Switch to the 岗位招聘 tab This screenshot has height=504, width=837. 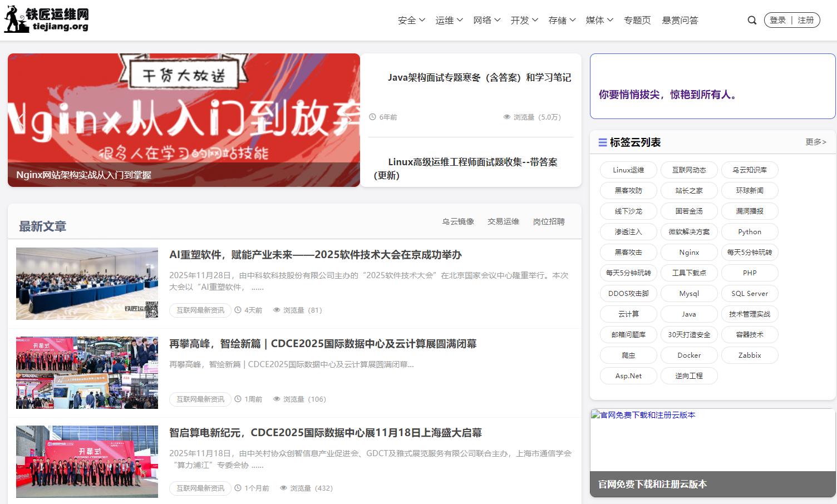[548, 221]
